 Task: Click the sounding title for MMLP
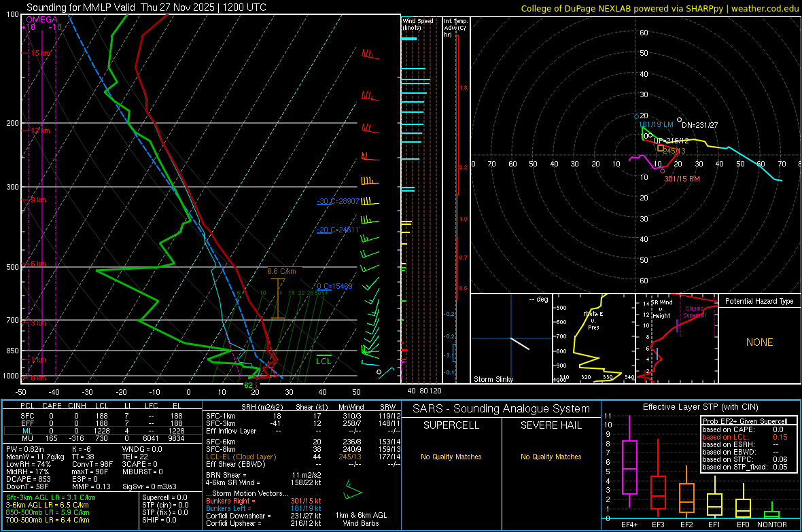[146, 7]
